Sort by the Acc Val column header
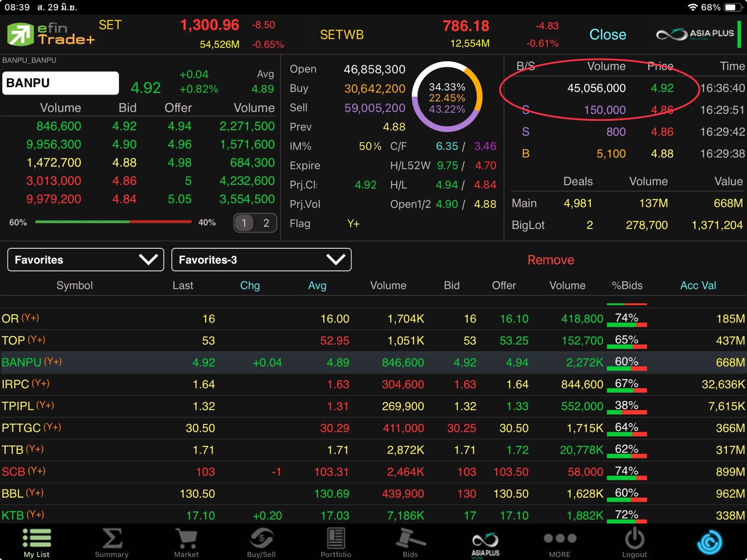 [x=698, y=286]
